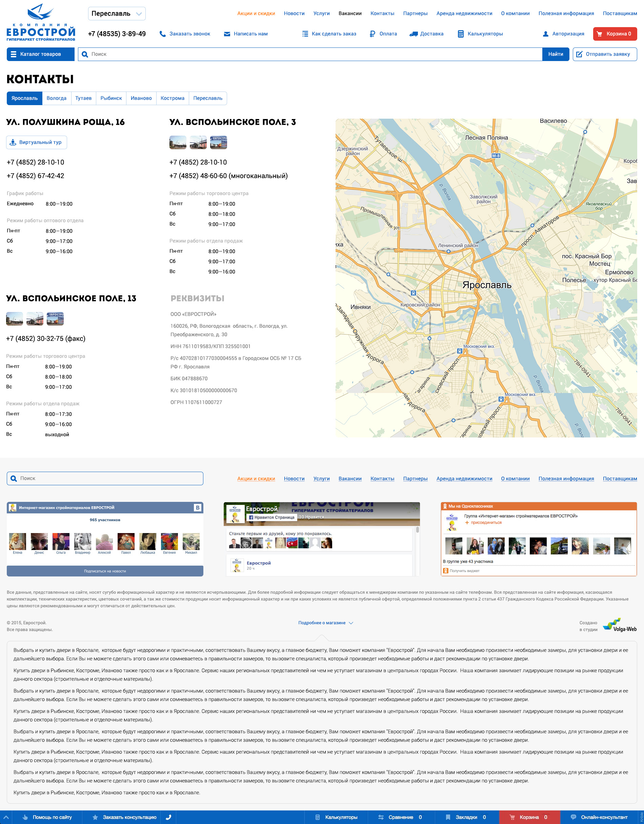The image size is (644, 824).
Task: Select the Кострома city tab
Action: pos(172,98)
